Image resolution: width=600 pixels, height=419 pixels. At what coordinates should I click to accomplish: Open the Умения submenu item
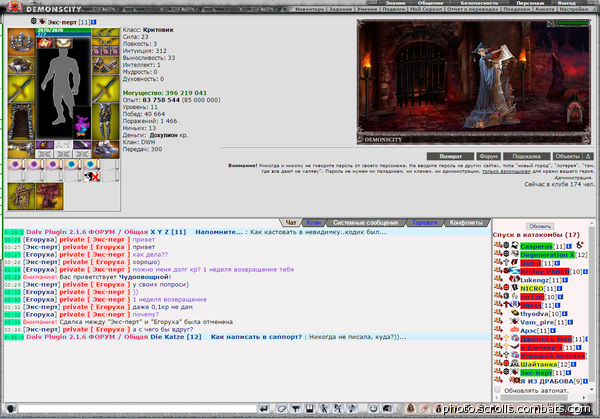pos(367,9)
